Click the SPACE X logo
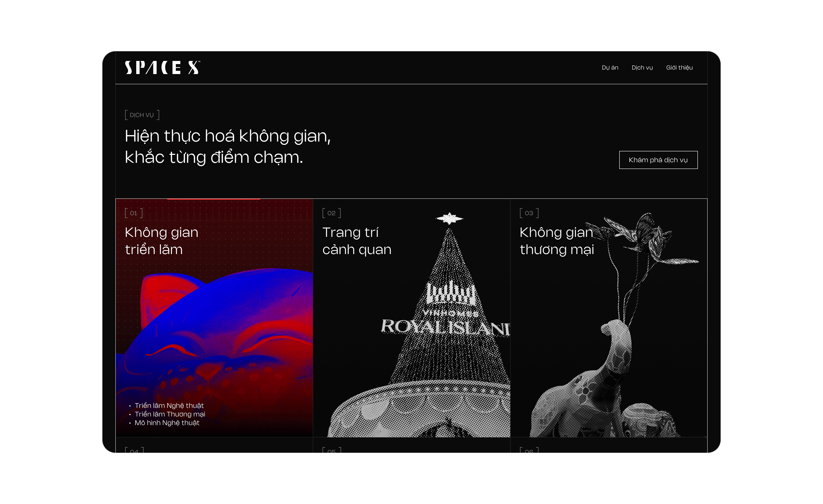The width and height of the screenshot is (823, 504). pyautogui.click(x=163, y=67)
